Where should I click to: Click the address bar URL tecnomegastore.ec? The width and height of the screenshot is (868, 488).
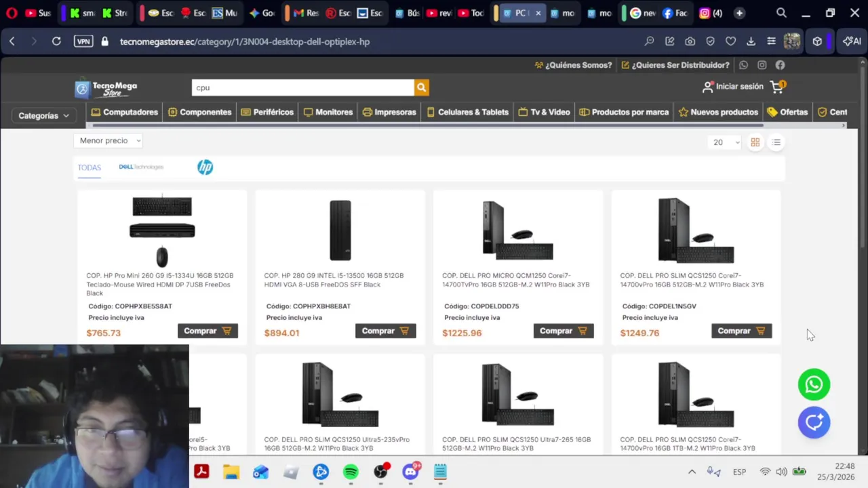tap(245, 41)
